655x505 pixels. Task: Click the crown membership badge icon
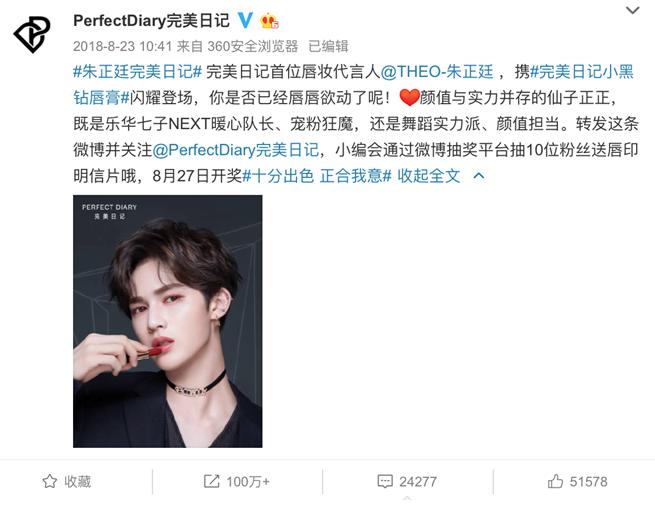click(x=269, y=20)
